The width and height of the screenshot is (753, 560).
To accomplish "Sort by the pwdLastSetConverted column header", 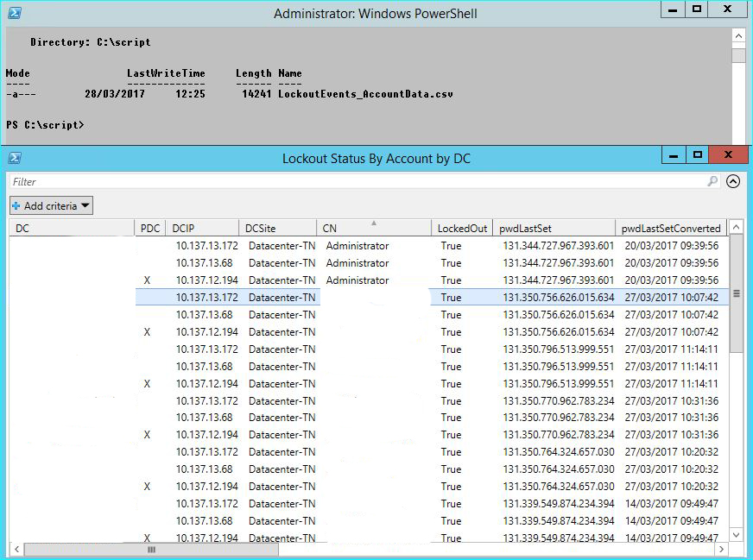I will (671, 228).
